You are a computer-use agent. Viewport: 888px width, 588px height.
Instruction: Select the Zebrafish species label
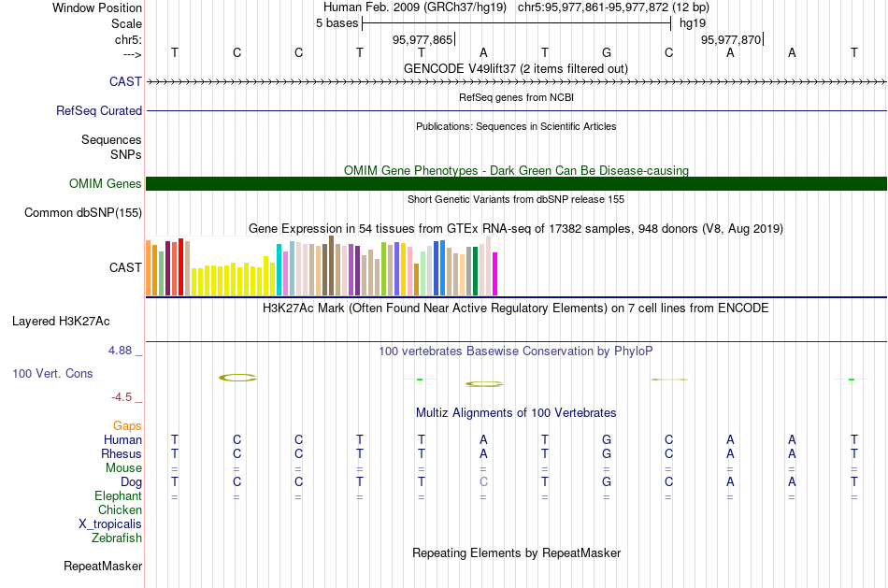coord(117,538)
